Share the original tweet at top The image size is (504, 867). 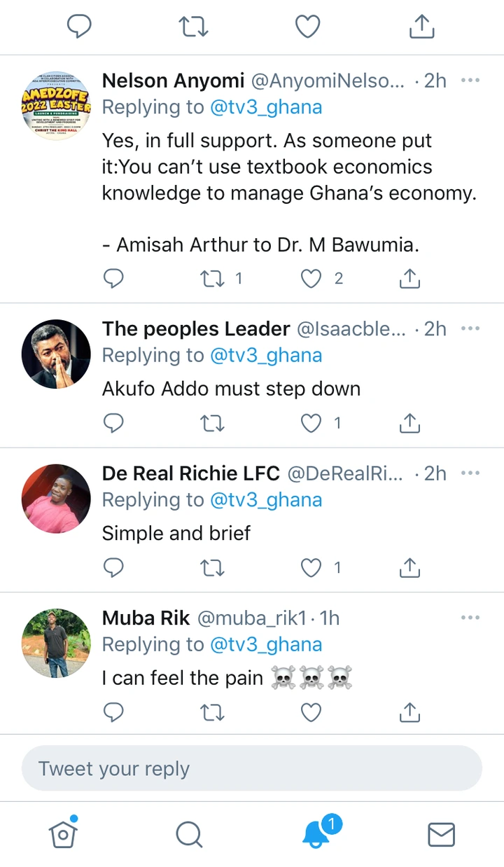pyautogui.click(x=421, y=27)
